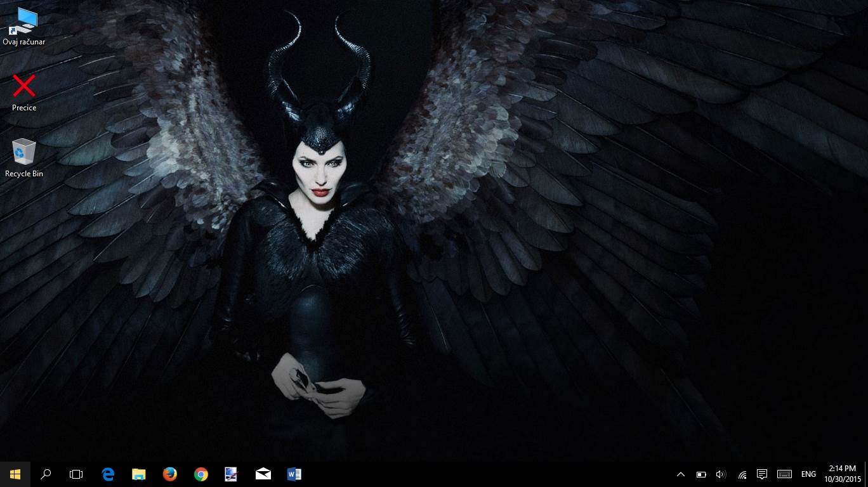Open the pinned app beside Chrome
The image size is (868, 487).
click(231, 474)
